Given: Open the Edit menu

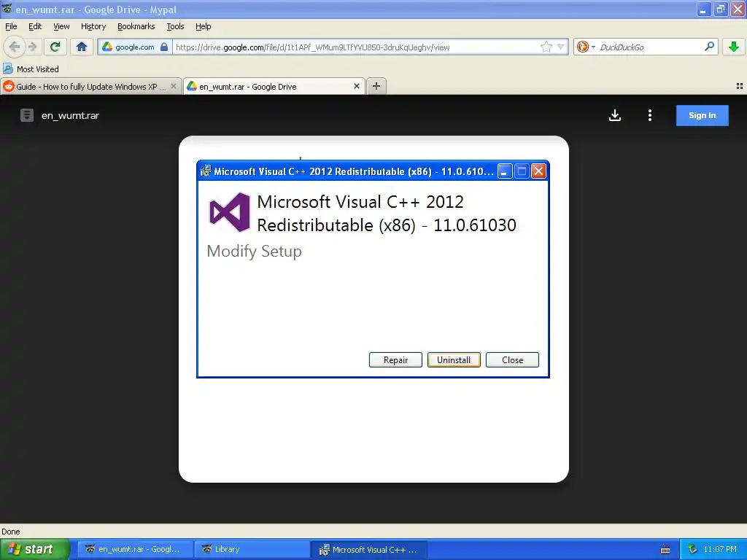Looking at the screenshot, I should [35, 26].
